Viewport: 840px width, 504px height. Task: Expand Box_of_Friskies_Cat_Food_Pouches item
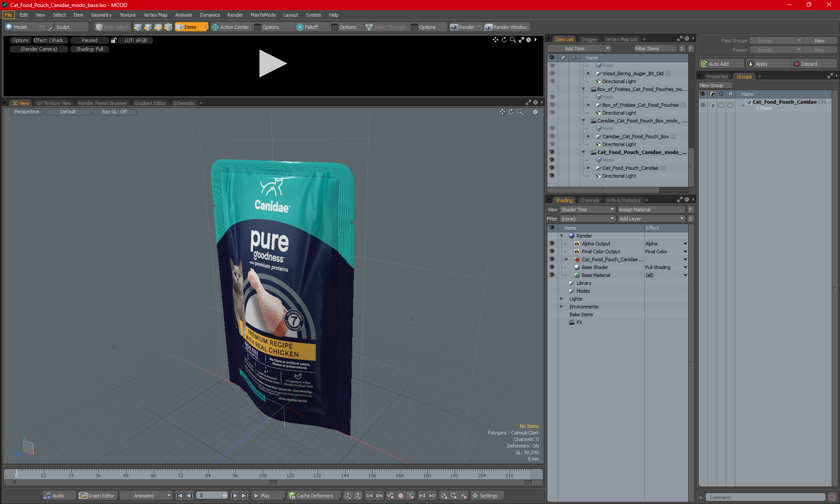(588, 105)
